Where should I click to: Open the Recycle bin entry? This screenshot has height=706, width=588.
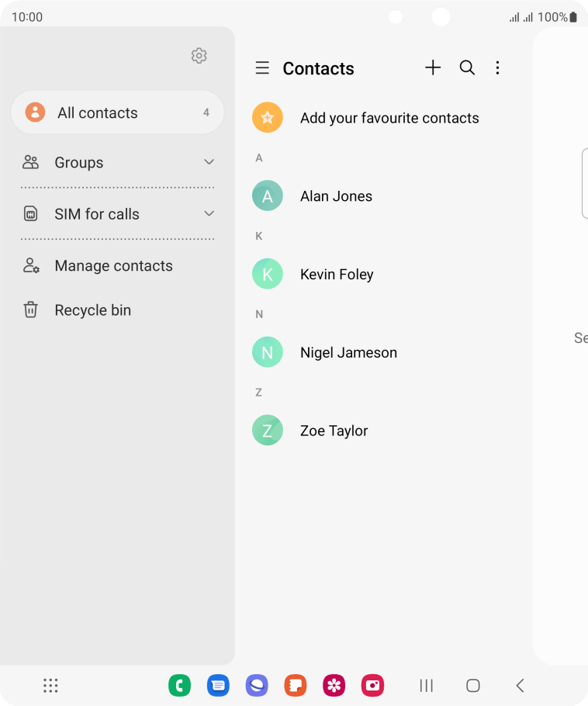coord(117,310)
